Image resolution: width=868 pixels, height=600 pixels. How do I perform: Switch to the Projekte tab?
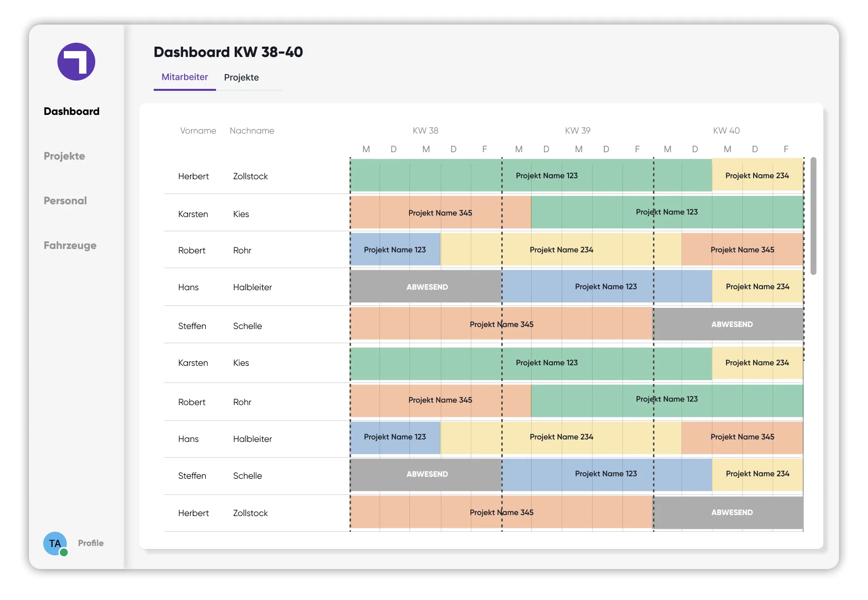(242, 78)
